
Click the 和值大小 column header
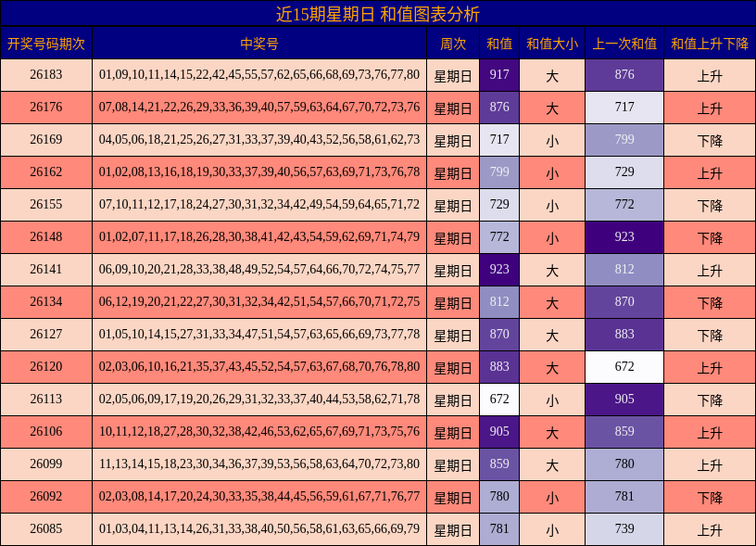pyautogui.click(x=552, y=44)
